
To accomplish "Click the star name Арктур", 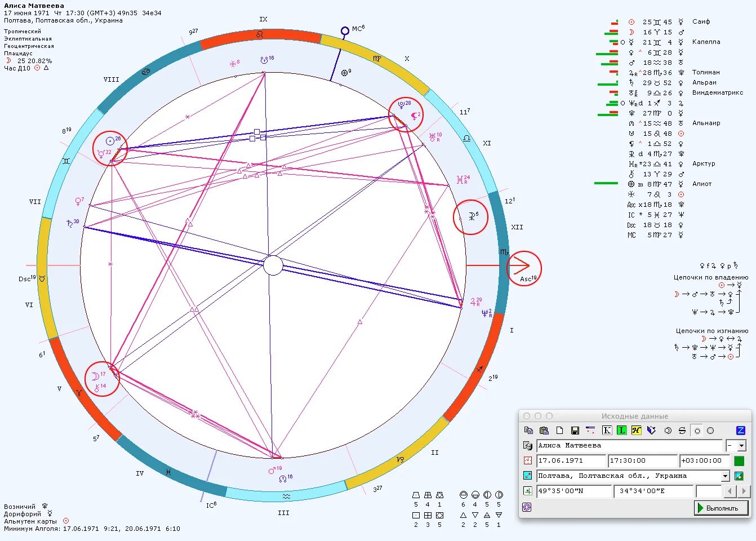I will tap(704, 163).
